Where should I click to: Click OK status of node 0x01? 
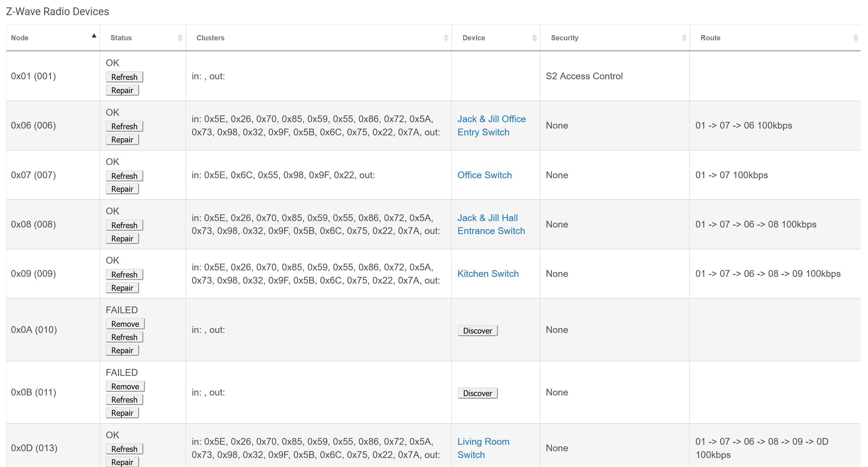coord(112,63)
